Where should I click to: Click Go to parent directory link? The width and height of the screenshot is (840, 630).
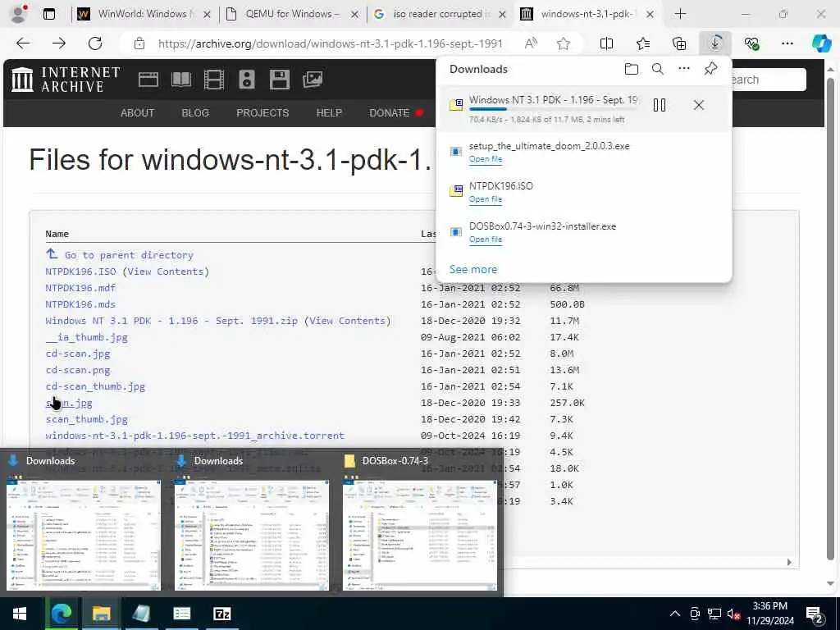pyautogui.click(x=129, y=255)
